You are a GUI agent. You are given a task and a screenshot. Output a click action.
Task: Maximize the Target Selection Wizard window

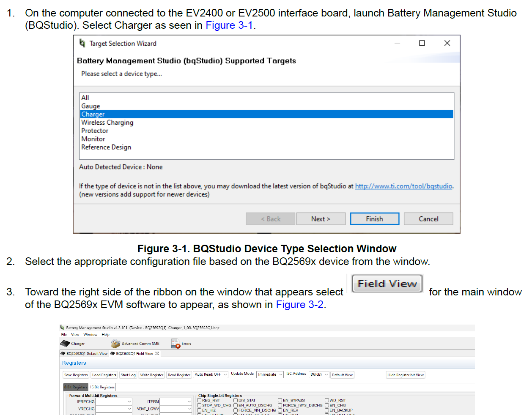point(422,43)
